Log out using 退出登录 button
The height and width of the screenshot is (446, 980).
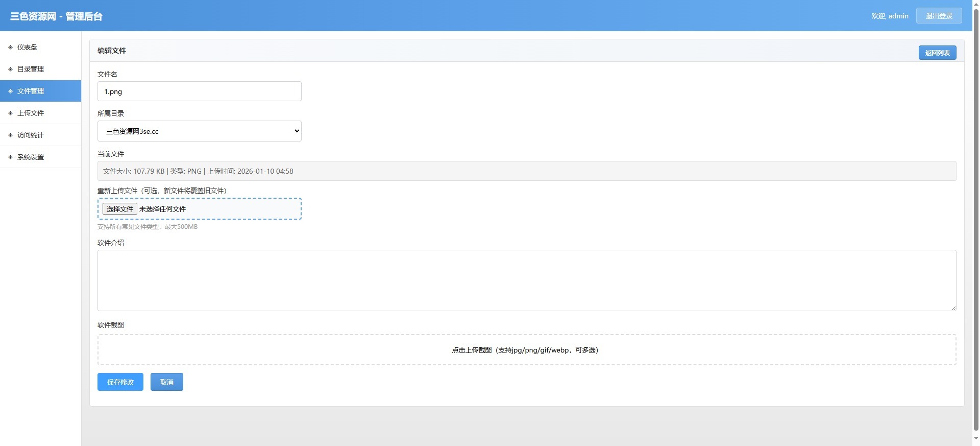pyautogui.click(x=939, y=16)
